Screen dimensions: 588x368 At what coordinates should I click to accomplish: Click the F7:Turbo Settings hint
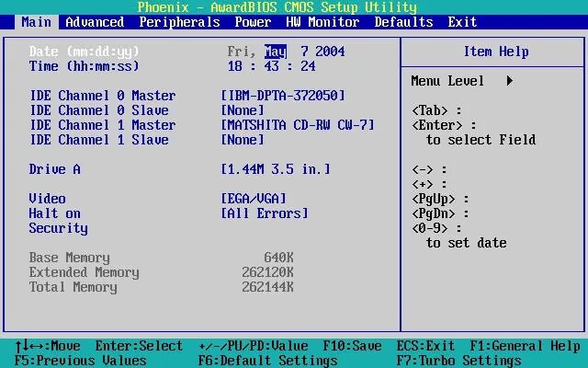tap(458, 361)
